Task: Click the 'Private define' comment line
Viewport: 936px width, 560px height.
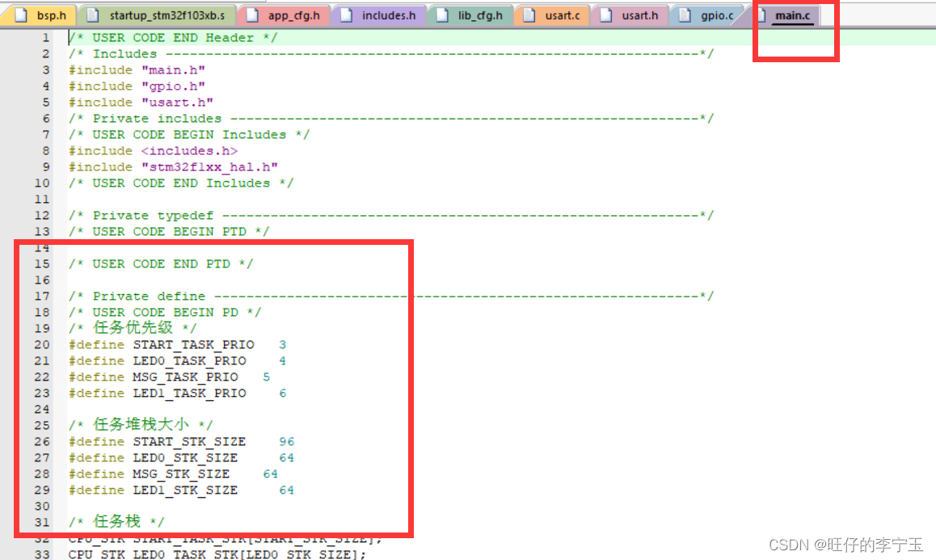Action: click(391, 296)
